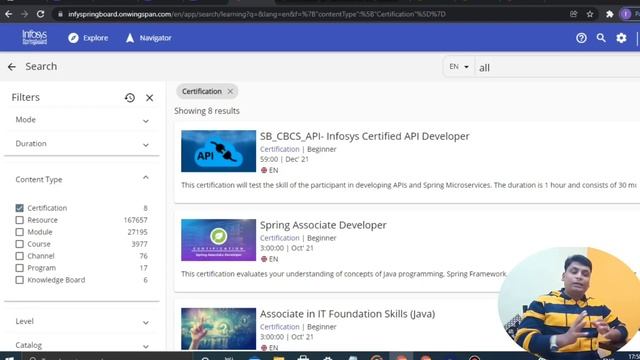This screenshot has height=360, width=640.
Task: Check the Channel content type
Action: point(20,256)
